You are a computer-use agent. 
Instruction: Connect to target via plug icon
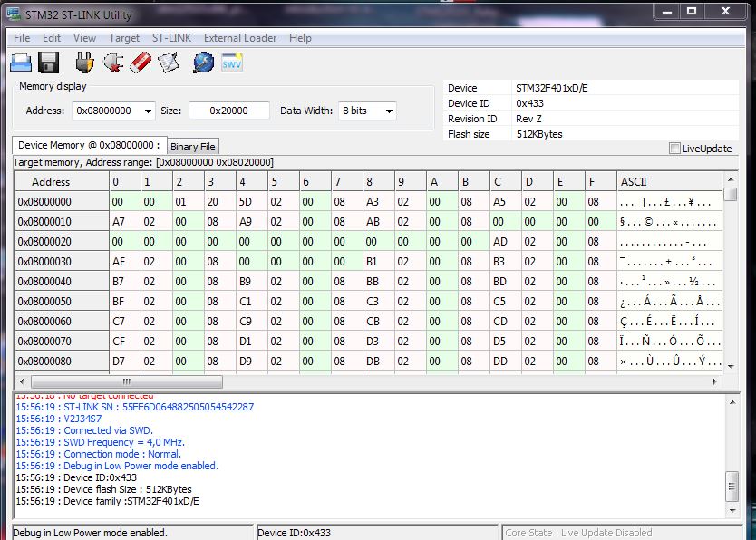pyautogui.click(x=85, y=63)
